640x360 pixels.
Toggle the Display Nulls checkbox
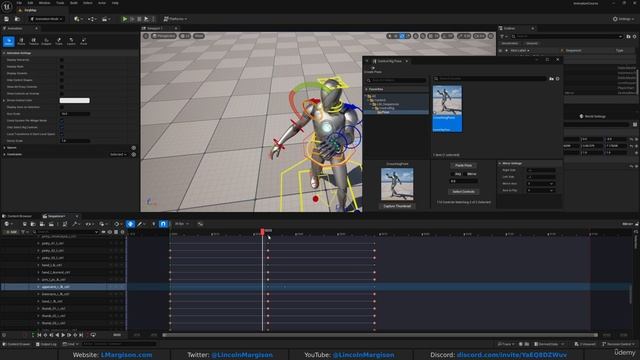tap(62, 67)
